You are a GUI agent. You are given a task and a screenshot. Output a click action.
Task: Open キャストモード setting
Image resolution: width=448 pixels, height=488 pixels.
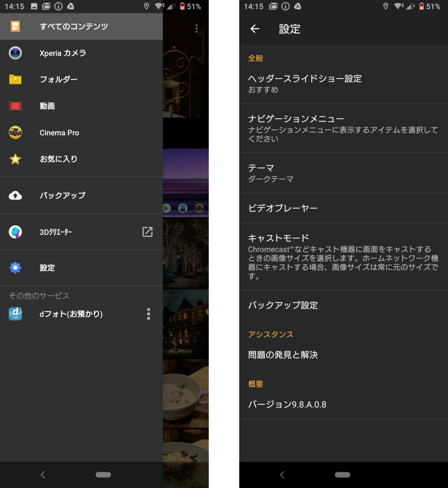tap(343, 257)
